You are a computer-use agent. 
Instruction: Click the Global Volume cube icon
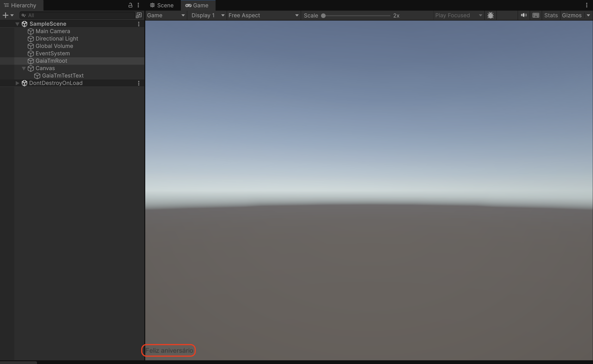tap(31, 46)
